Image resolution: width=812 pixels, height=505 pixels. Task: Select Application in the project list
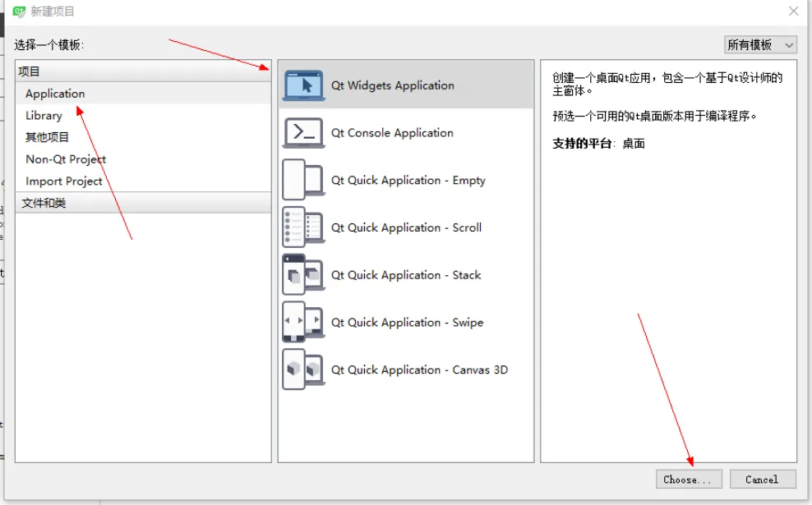tap(55, 94)
